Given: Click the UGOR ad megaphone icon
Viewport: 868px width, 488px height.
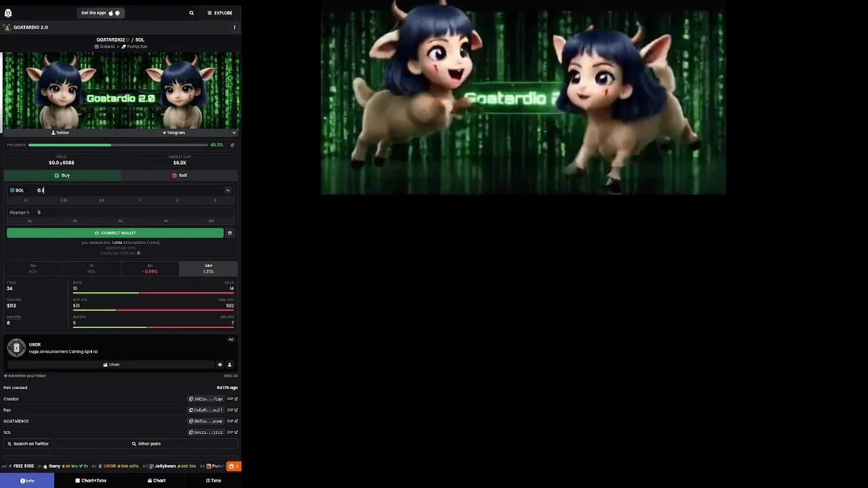Looking at the screenshot, I should pyautogui.click(x=220, y=365).
